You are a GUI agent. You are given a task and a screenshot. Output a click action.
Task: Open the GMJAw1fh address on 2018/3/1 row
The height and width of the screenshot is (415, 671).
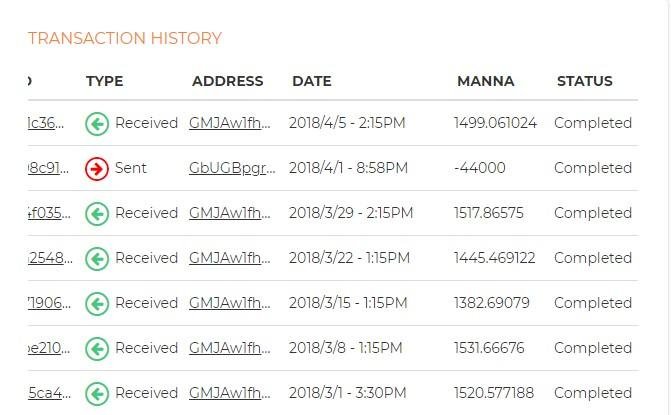(231, 393)
